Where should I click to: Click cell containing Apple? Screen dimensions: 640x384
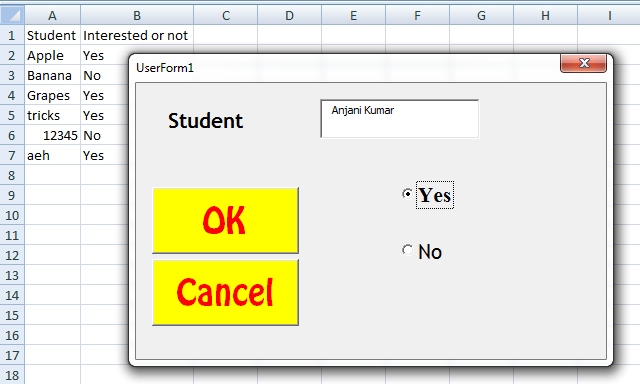coord(52,55)
